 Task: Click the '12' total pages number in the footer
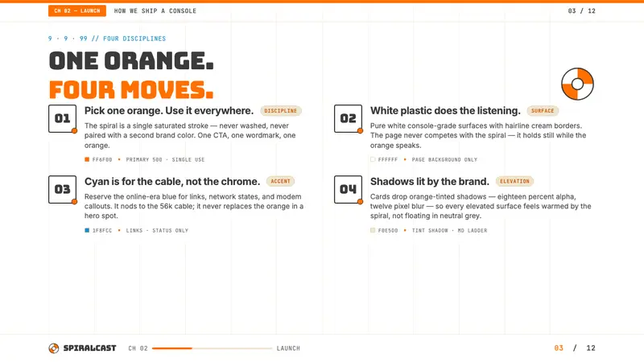pos(591,348)
